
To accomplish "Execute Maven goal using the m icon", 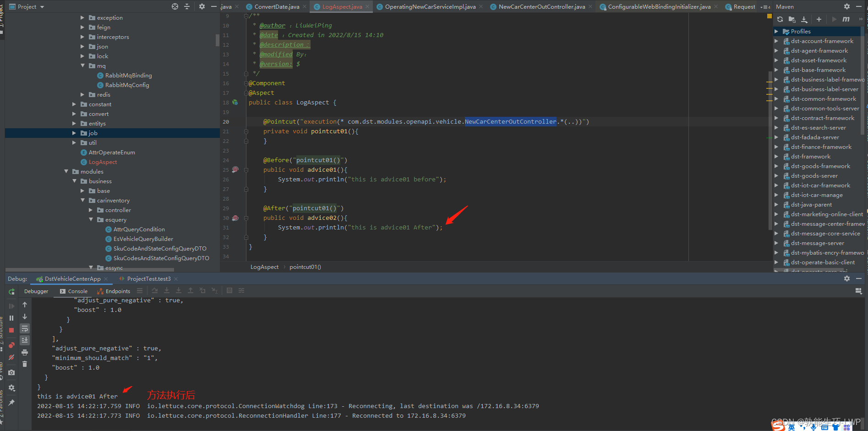I will [x=846, y=19].
